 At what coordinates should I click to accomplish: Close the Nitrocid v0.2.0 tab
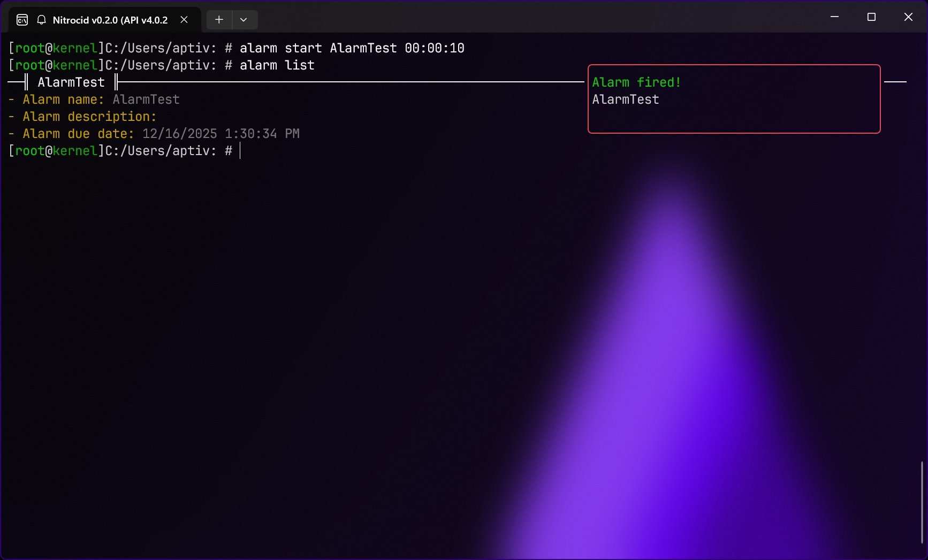184,20
